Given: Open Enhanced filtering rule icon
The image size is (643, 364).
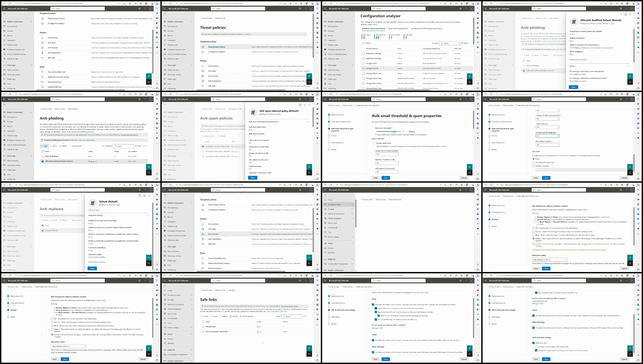Looking at the screenshot, I should point(42,87).
